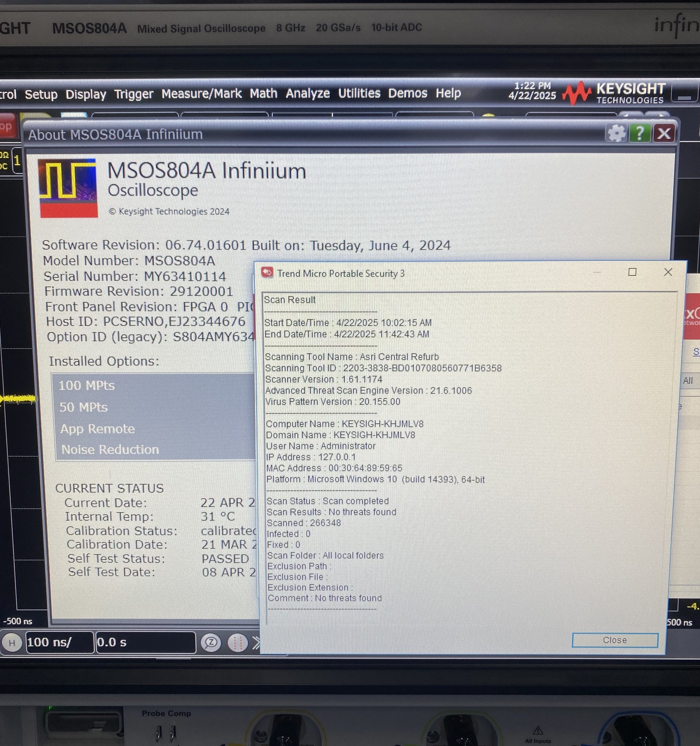Open the About dialog settings gear

coord(616,133)
